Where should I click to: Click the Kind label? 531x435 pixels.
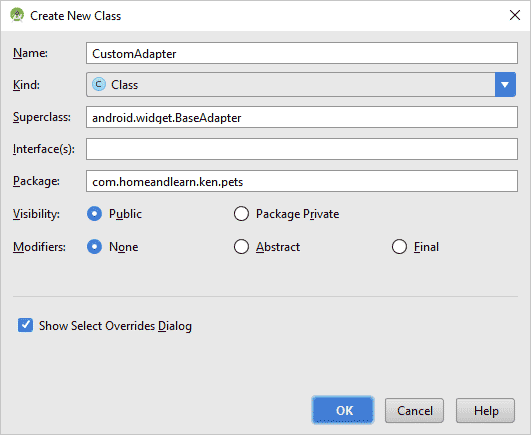click(26, 85)
